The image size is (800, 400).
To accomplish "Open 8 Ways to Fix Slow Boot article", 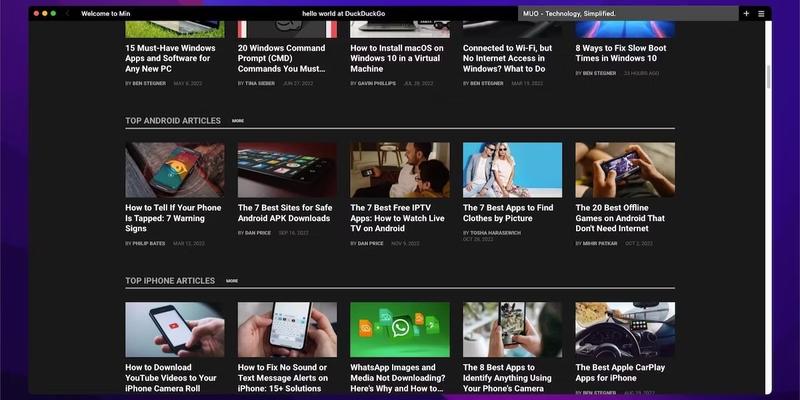I will [x=621, y=53].
